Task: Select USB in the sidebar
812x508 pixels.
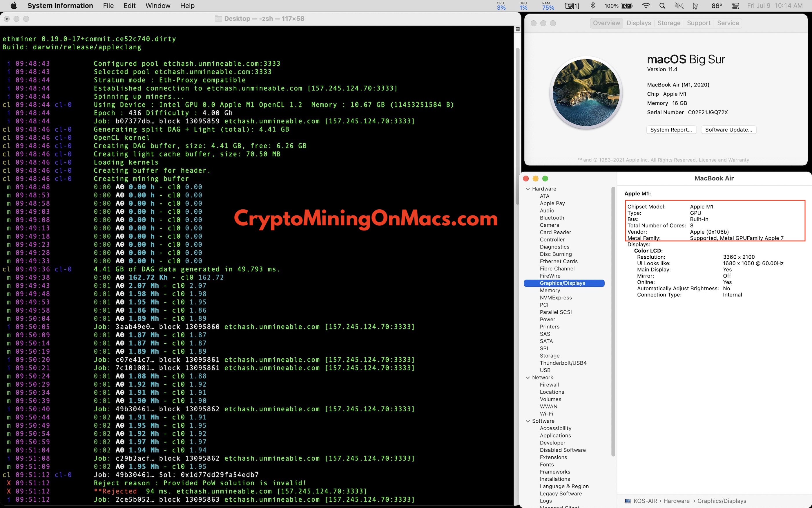Action: (x=545, y=370)
